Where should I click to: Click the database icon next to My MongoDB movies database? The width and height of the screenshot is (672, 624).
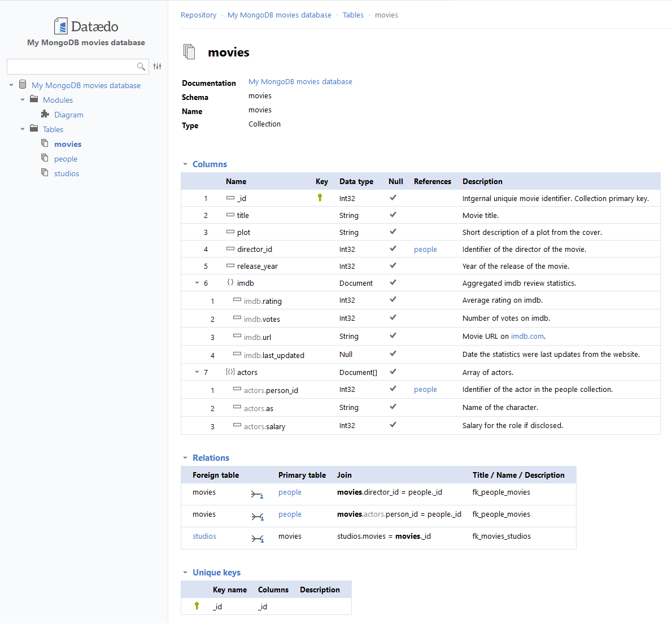click(22, 84)
